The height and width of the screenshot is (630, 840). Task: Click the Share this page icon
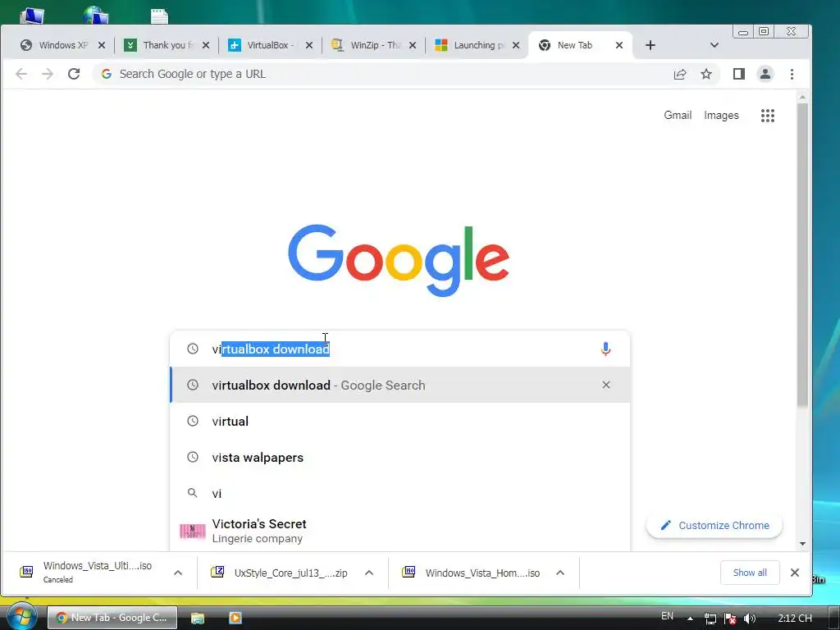click(x=680, y=74)
